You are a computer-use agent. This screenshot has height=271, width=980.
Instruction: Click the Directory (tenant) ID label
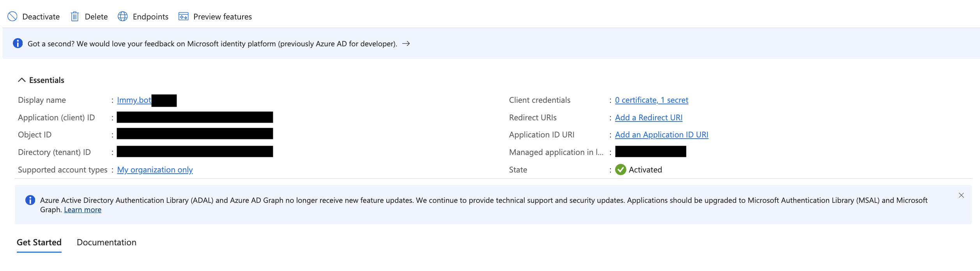coord(54,152)
